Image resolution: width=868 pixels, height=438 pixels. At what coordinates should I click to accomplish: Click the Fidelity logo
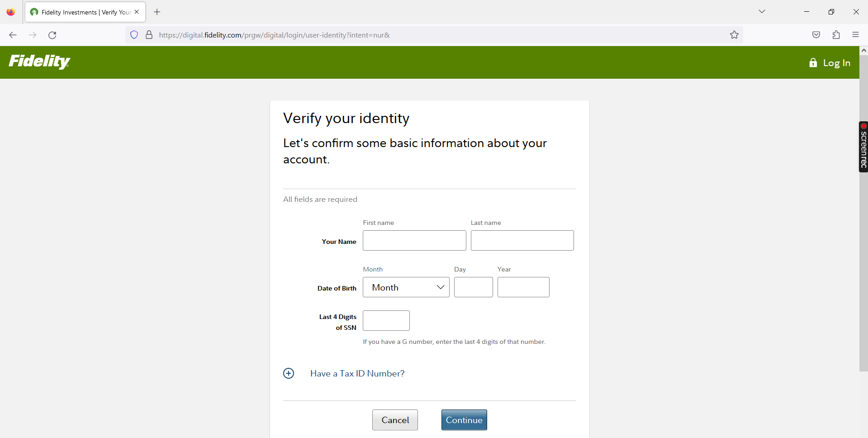click(x=39, y=62)
